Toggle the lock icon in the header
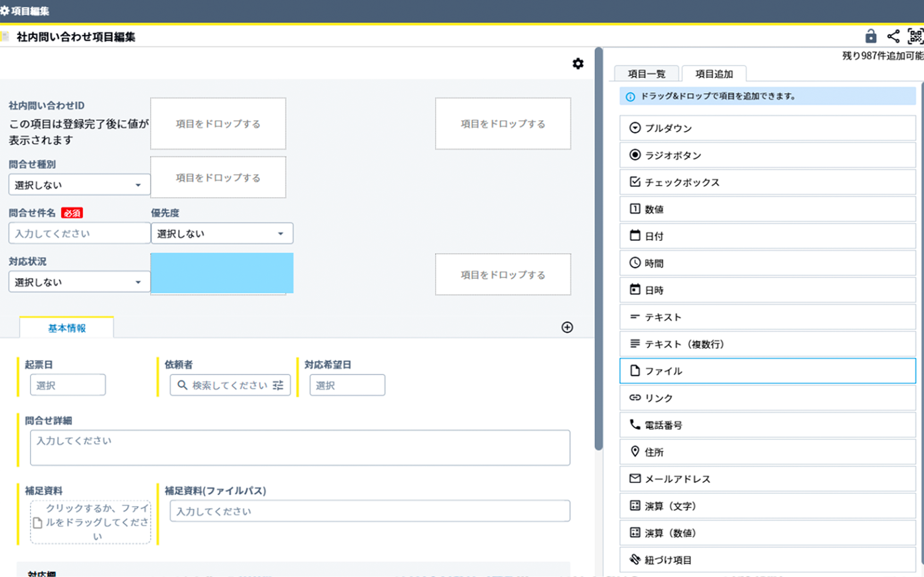Image resolution: width=924 pixels, height=577 pixels. pyautogui.click(x=870, y=37)
